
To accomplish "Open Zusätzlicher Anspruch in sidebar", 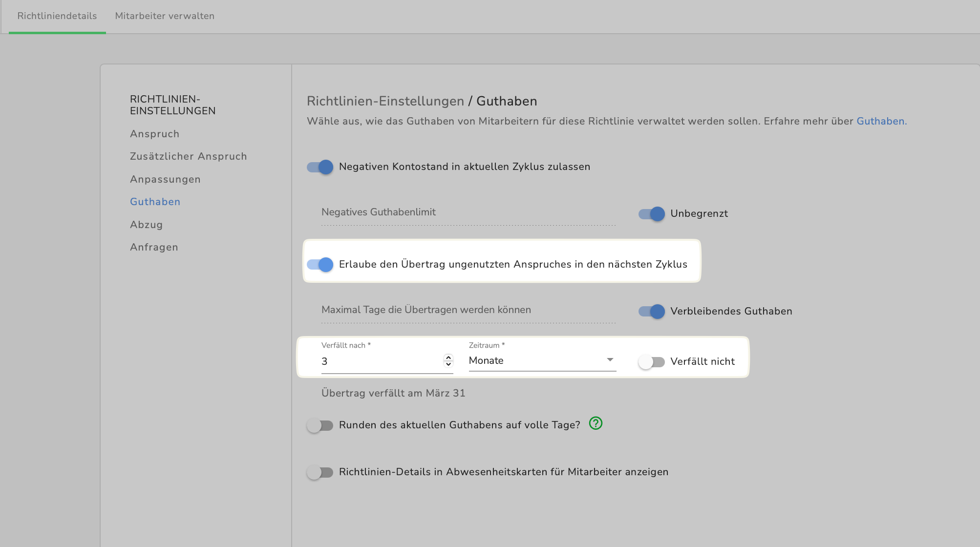I will pyautogui.click(x=188, y=156).
